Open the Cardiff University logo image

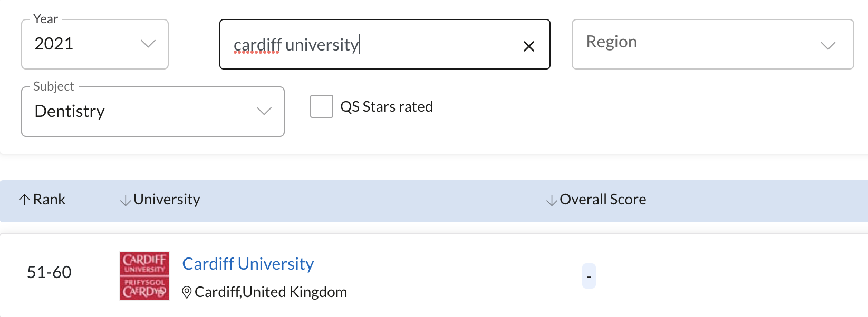point(144,276)
